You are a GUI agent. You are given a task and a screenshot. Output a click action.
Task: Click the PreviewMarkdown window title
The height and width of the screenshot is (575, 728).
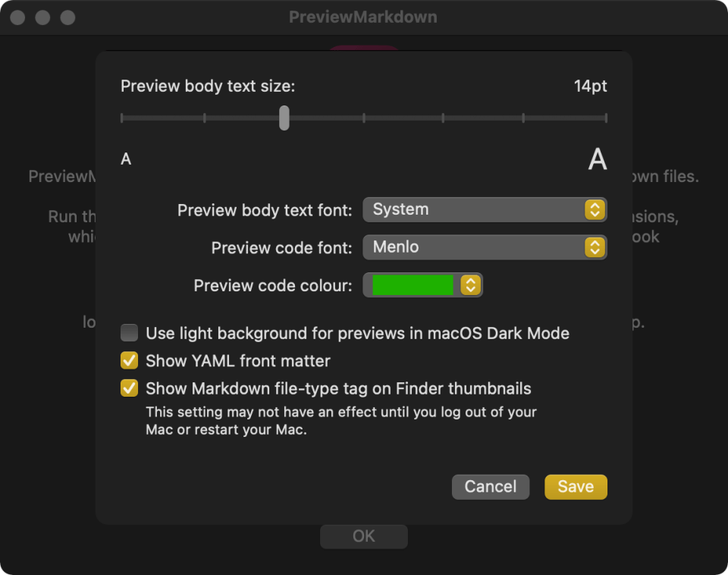click(362, 17)
